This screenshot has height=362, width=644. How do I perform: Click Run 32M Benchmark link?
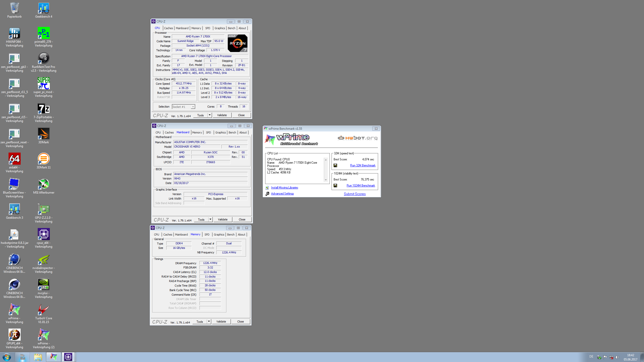click(363, 165)
